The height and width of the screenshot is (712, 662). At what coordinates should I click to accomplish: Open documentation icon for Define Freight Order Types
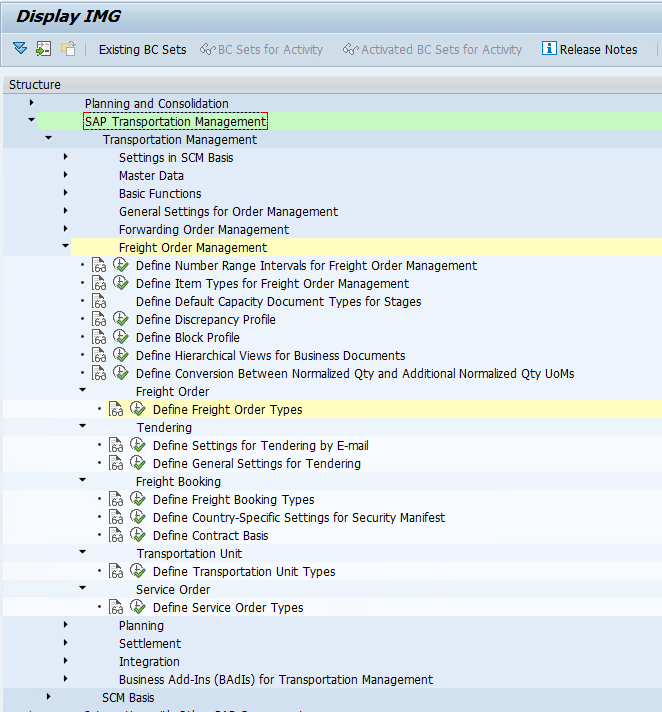click(x=116, y=409)
